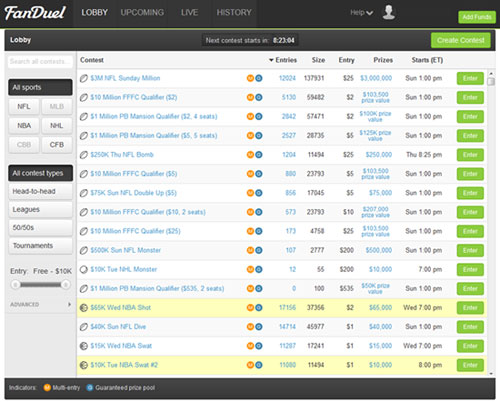500x402 pixels.
Task: Sort contests by Prizes column
Action: [383, 60]
